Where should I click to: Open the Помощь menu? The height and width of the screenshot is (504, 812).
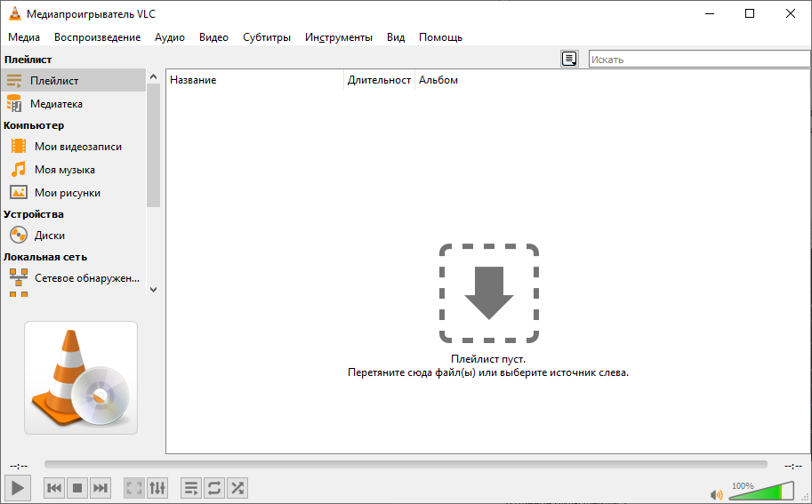click(x=441, y=37)
